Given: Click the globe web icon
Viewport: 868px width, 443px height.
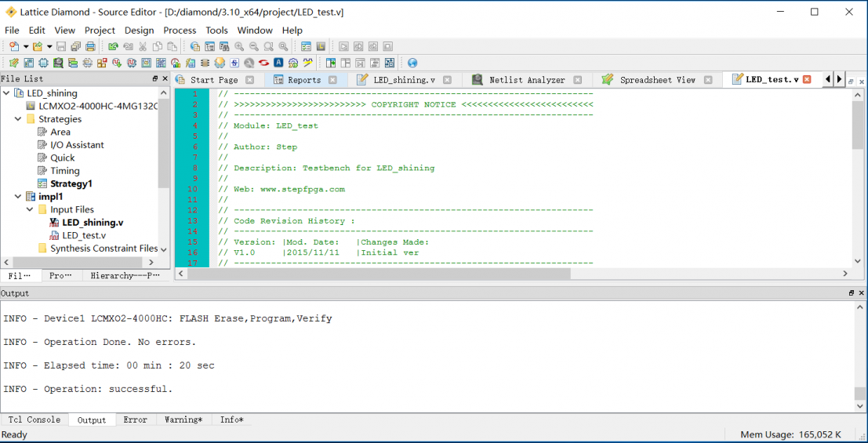Looking at the screenshot, I should point(412,63).
